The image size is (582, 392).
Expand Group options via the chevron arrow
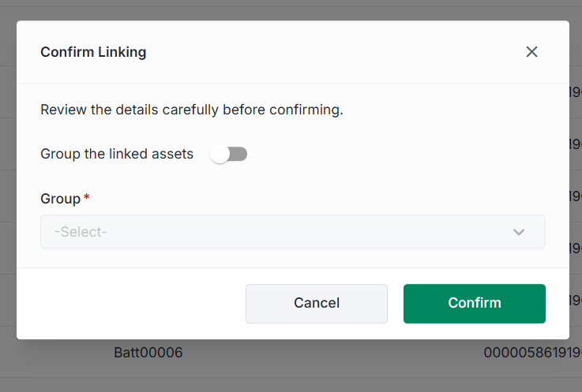pos(519,232)
